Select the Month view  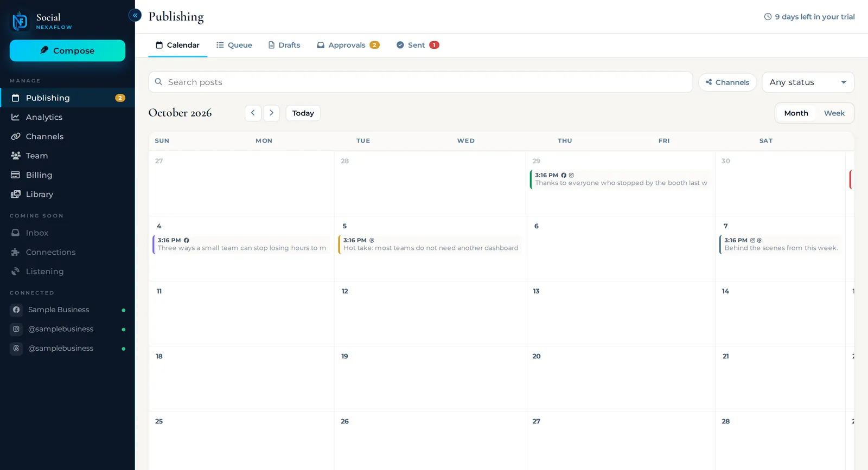tap(796, 113)
